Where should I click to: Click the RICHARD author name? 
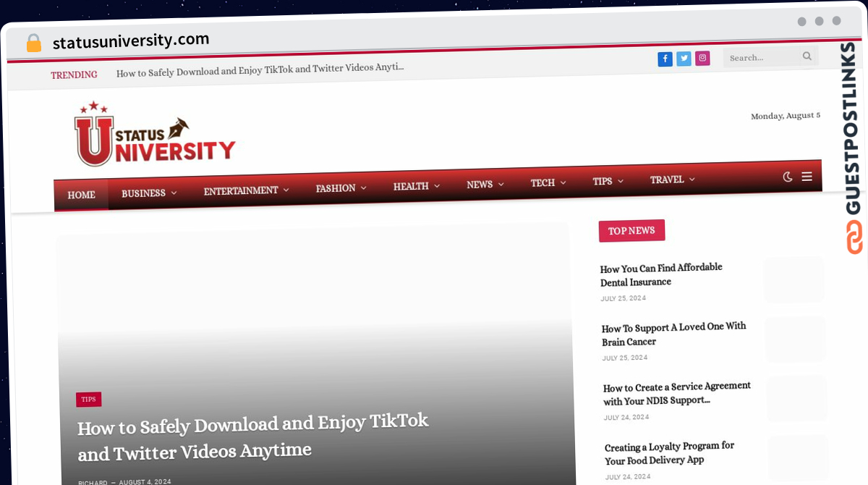pos(93,482)
